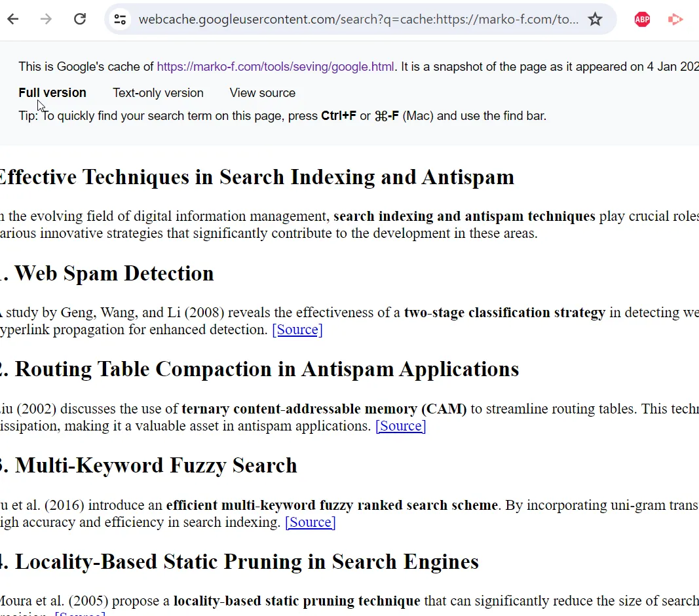Open site information icon in address bar

tap(120, 19)
